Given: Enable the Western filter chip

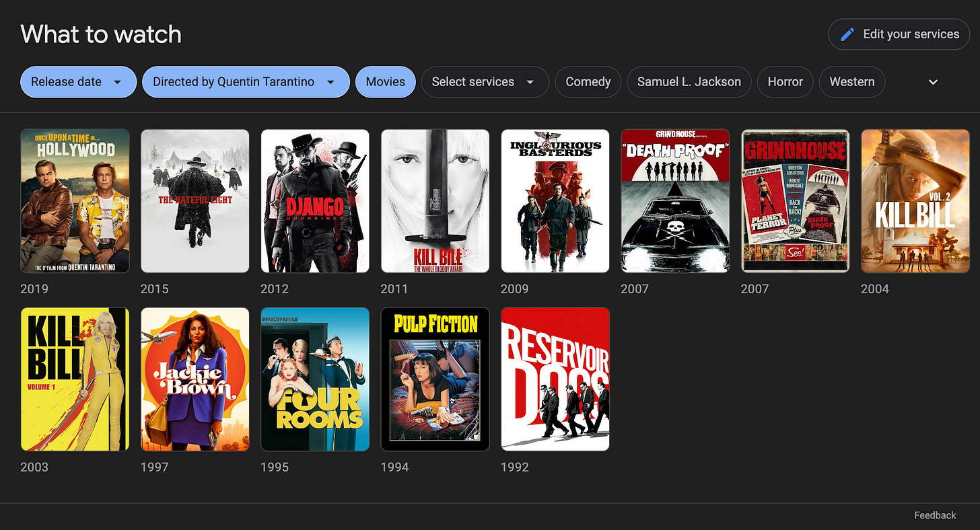Looking at the screenshot, I should point(851,82).
